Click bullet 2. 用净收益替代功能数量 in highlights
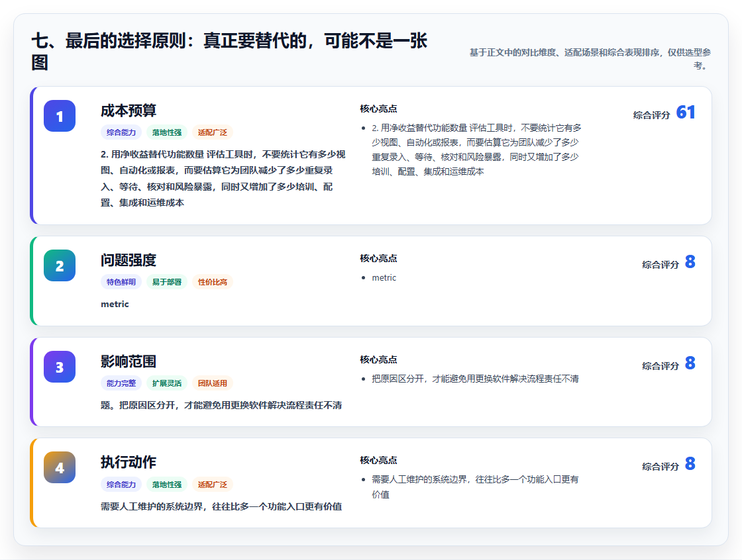This screenshot has height=560, width=742. (476, 150)
